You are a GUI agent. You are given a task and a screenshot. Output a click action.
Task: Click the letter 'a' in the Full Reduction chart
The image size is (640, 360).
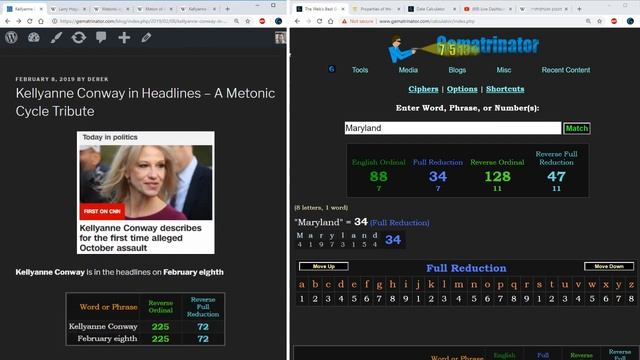(302, 284)
